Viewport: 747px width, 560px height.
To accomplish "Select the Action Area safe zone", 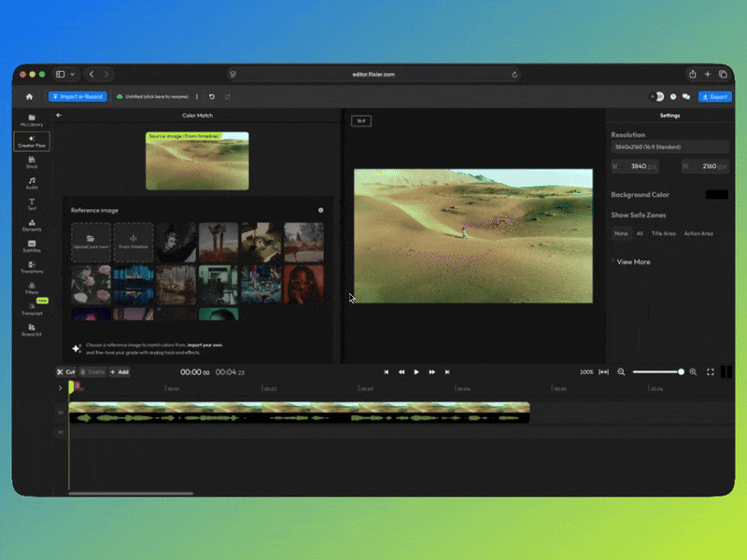I will coord(698,233).
